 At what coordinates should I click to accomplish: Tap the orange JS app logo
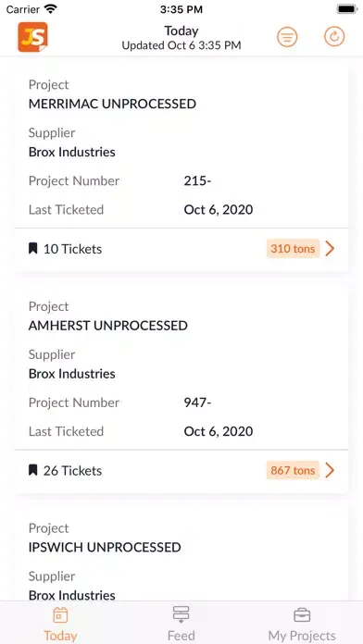[33, 37]
